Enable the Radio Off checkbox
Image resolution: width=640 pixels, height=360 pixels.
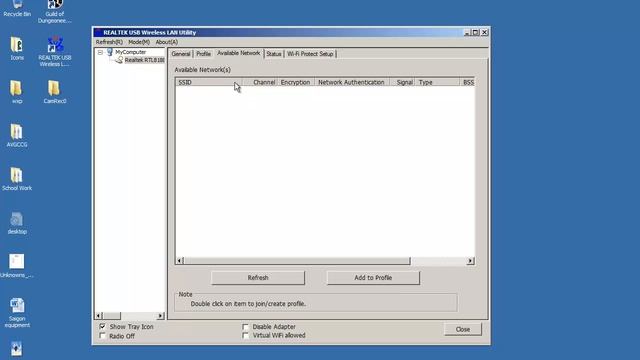(x=102, y=336)
